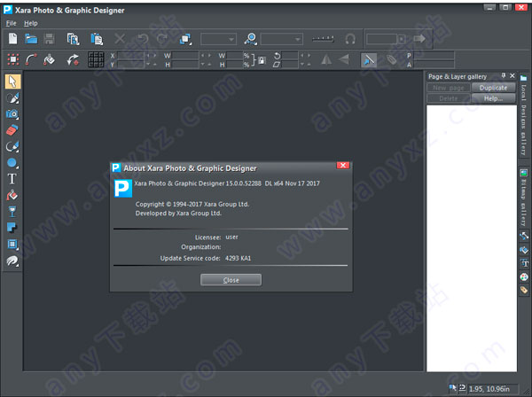Click the H height input field
The image size is (532, 397).
pyautogui.click(x=185, y=65)
